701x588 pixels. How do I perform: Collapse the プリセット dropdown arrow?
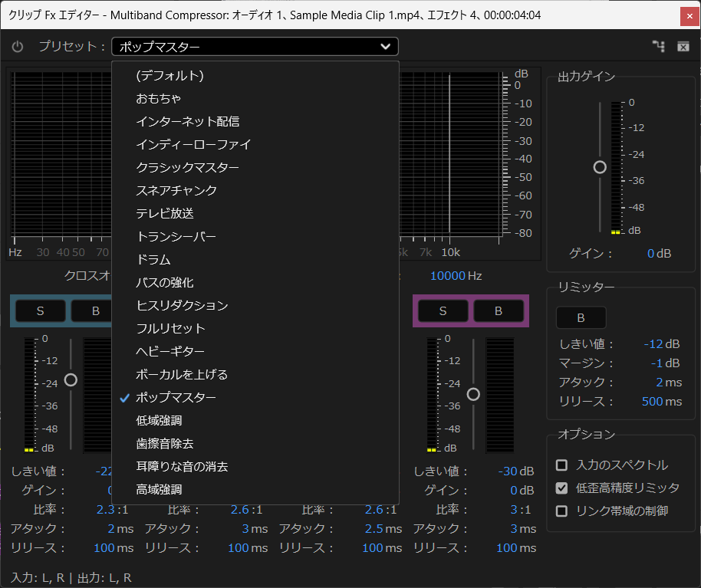385,48
